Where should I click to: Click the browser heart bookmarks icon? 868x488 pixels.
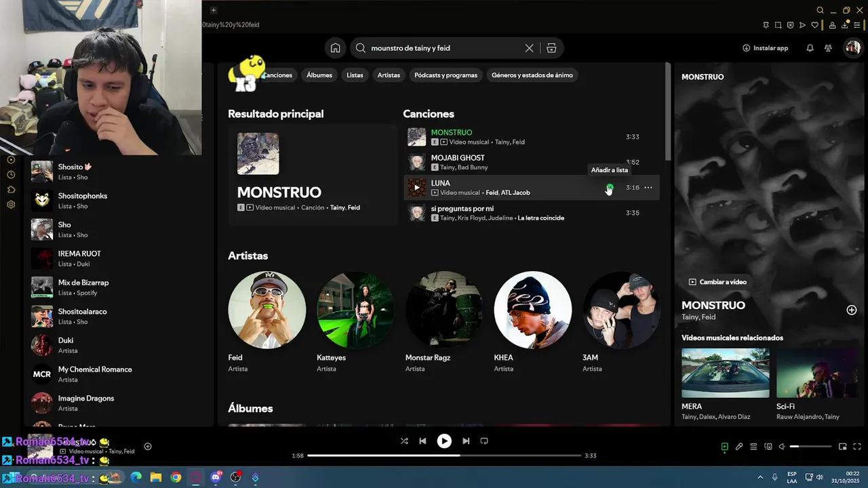(x=814, y=25)
